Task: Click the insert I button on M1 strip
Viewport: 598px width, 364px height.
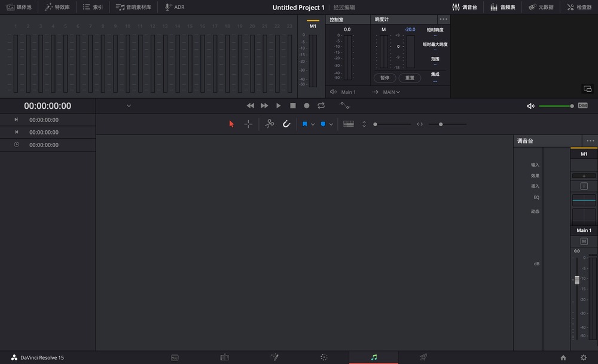Action: pos(584,186)
